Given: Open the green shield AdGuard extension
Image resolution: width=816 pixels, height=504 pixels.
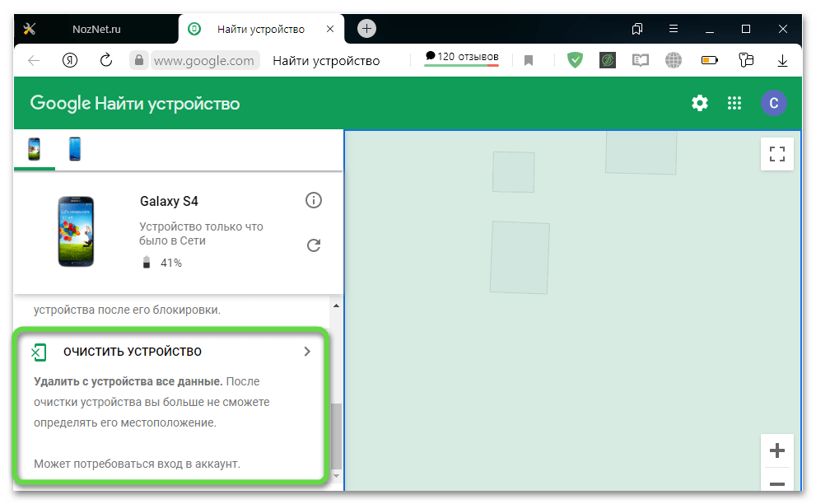Looking at the screenshot, I should coord(576,60).
